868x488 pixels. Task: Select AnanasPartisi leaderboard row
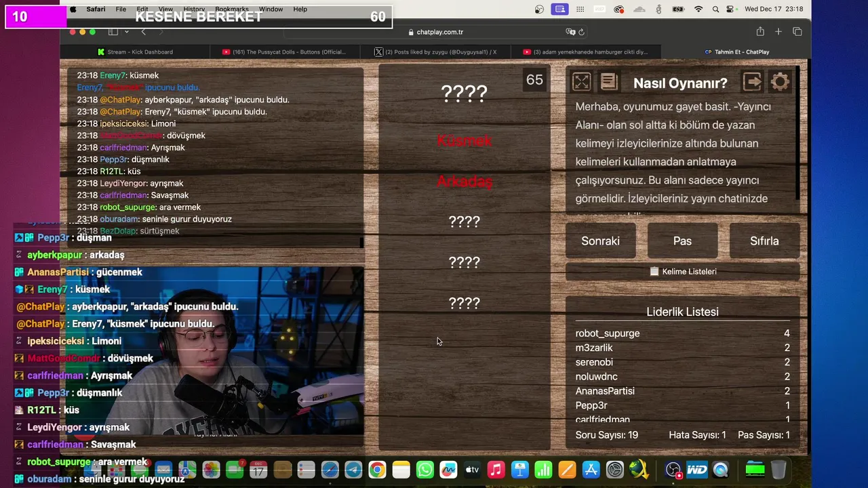(x=682, y=391)
